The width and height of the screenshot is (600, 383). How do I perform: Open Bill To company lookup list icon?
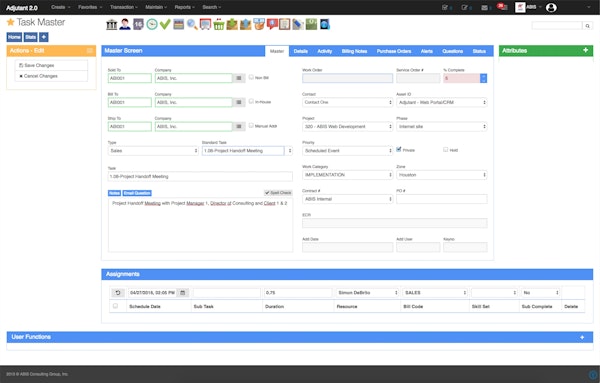tap(239, 102)
